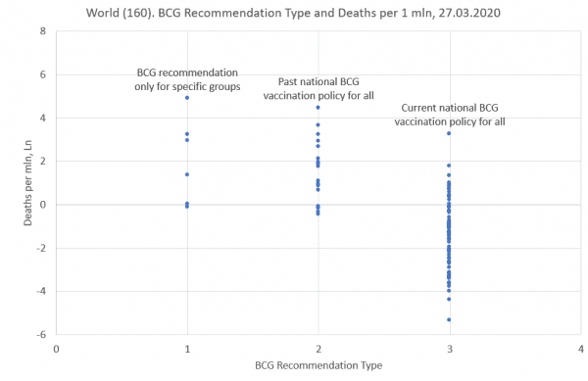The width and height of the screenshot is (588, 381).
Task: Select the highest data point in group 3
Action: click(449, 133)
